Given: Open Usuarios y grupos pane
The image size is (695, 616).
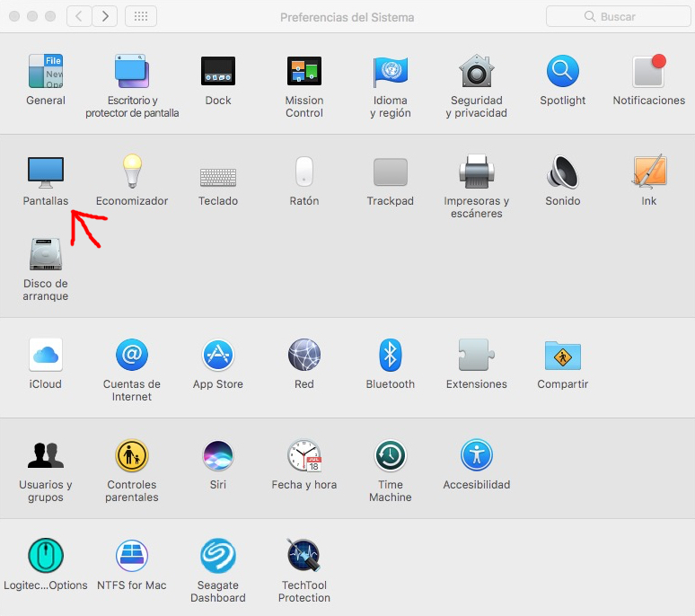Looking at the screenshot, I should pos(46,455).
